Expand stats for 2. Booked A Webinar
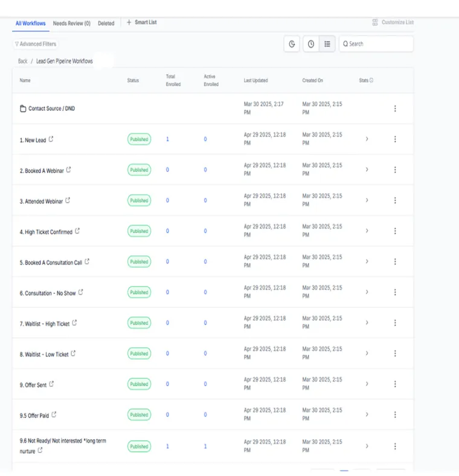 (x=367, y=170)
